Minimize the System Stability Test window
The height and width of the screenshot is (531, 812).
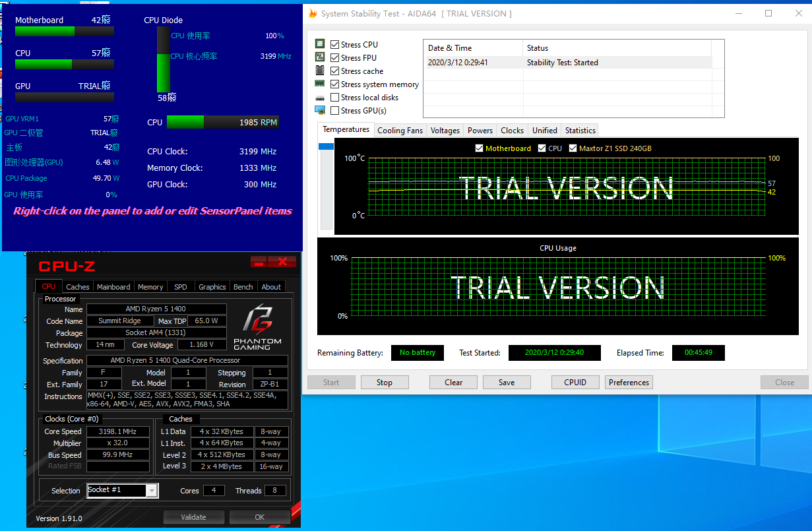[738, 13]
